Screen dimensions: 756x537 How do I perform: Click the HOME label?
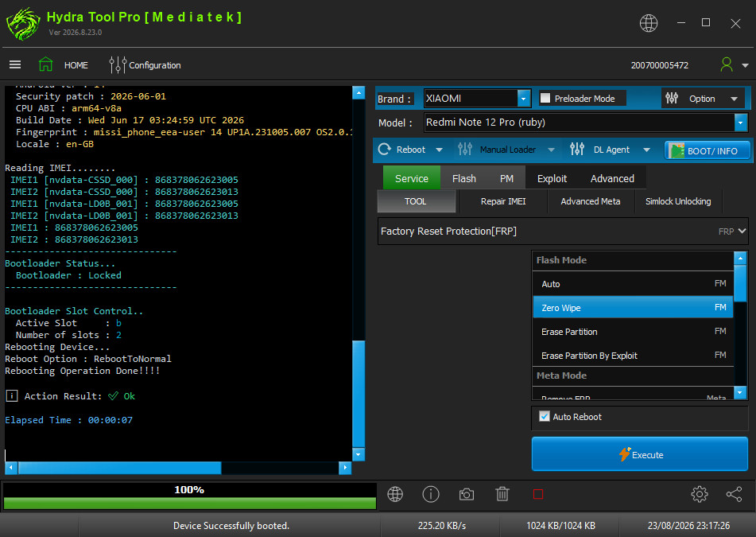(76, 65)
